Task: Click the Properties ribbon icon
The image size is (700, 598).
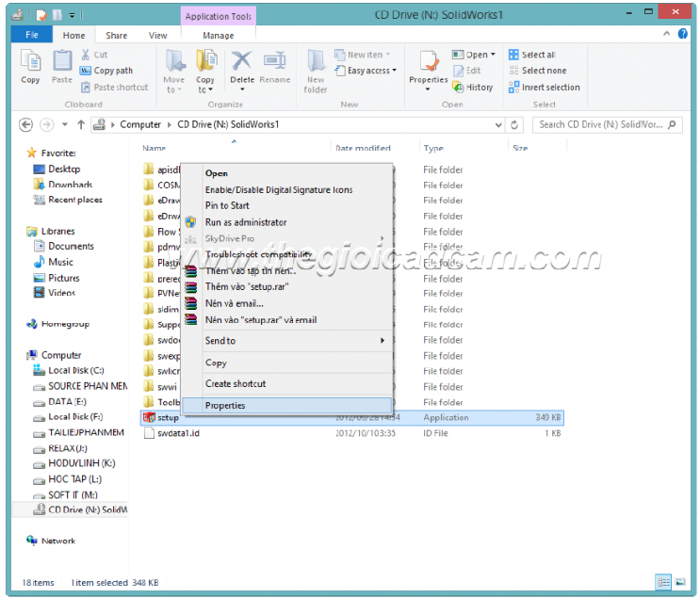Action: pos(429,61)
